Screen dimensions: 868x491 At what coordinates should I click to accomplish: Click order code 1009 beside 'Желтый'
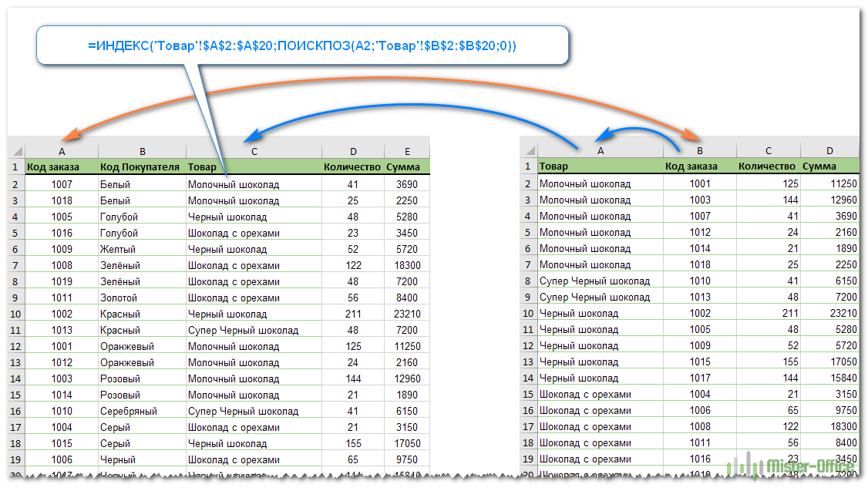pos(62,249)
